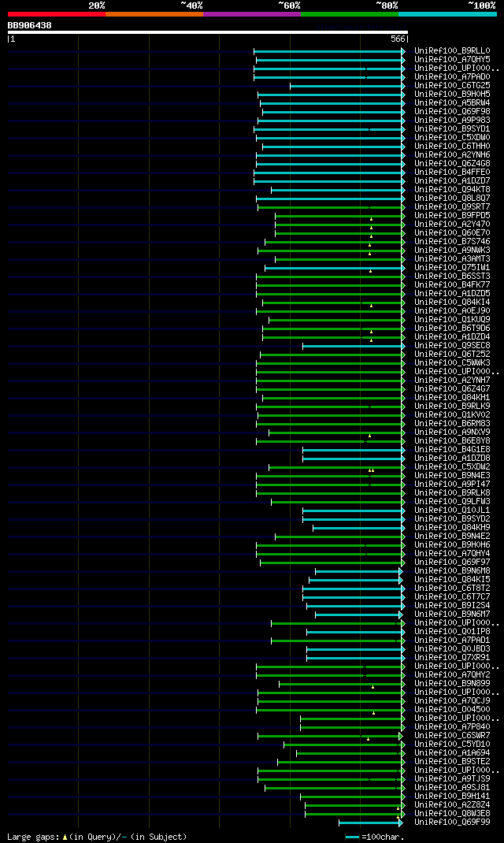Click the purple ~60% identity legend segment
The height and width of the screenshot is (843, 504).
pos(252,14)
